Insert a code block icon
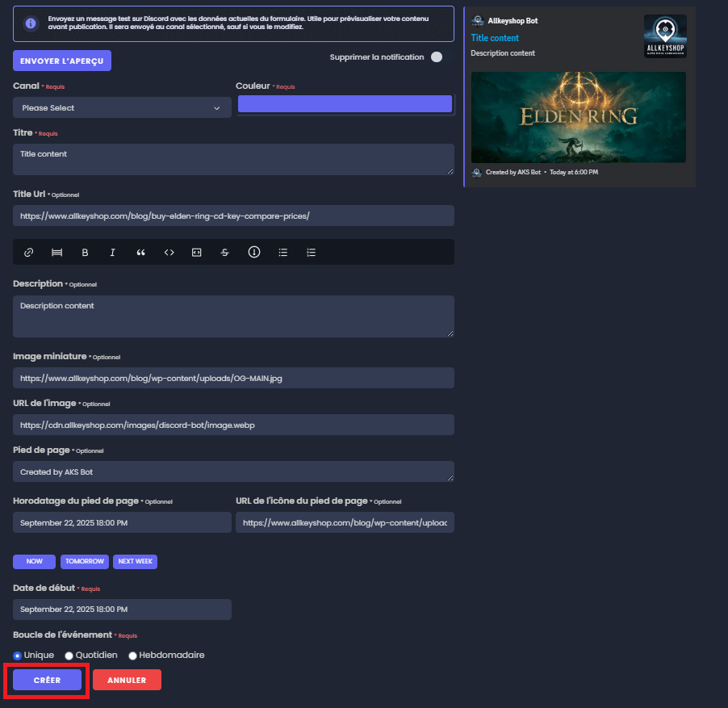The image size is (728, 708). point(197,252)
